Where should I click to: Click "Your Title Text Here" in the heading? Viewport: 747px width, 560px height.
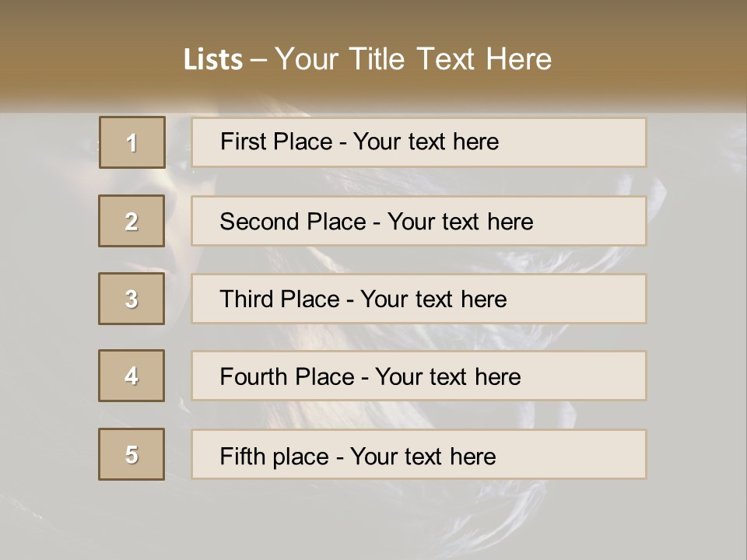[x=413, y=59]
